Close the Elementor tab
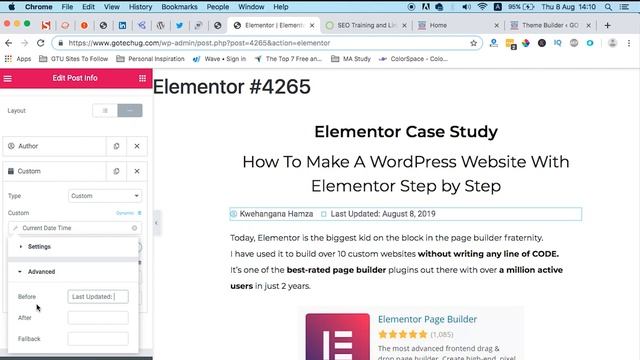The height and width of the screenshot is (360, 640). (312, 25)
